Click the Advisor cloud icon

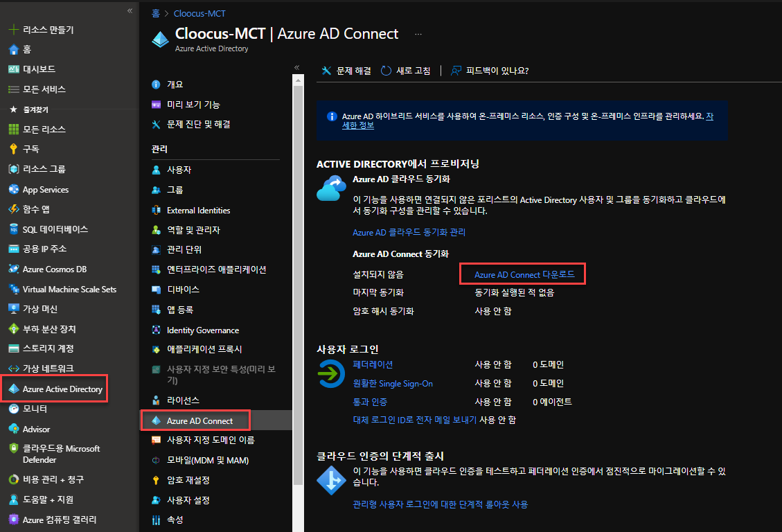point(13,429)
